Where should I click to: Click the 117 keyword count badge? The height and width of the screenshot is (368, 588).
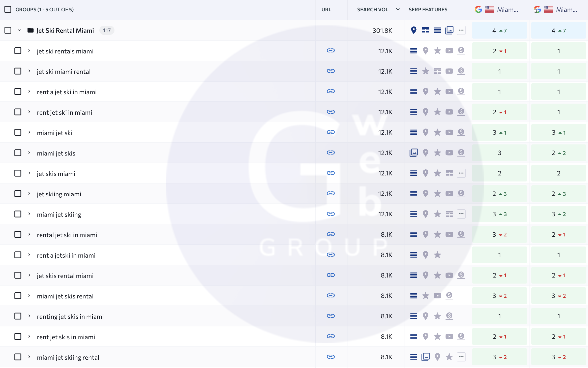[107, 30]
